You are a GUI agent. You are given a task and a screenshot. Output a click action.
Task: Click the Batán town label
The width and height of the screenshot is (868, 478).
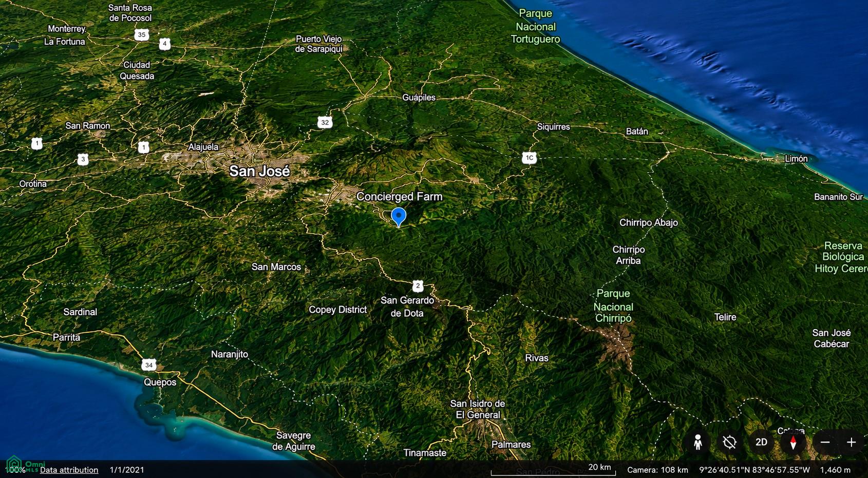pyautogui.click(x=637, y=131)
